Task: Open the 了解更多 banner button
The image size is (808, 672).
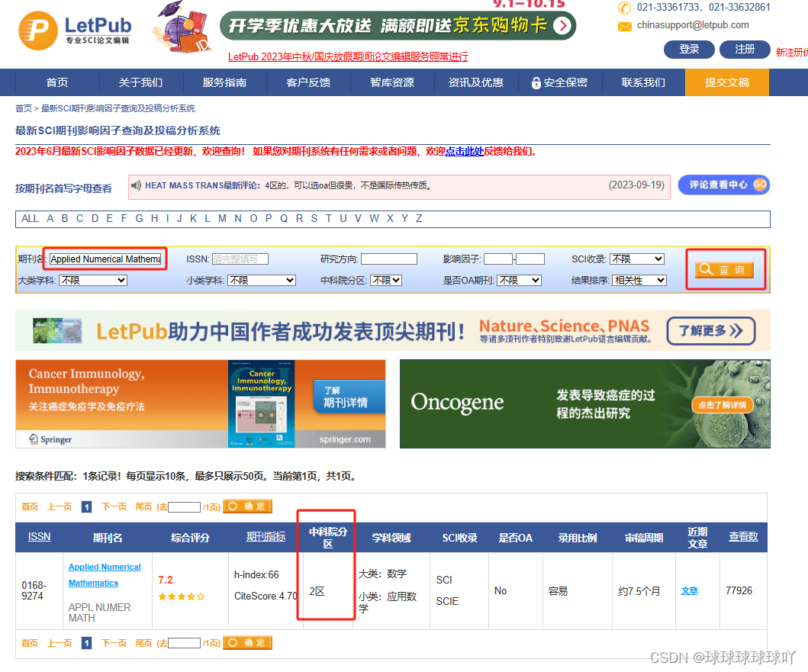Action: (710, 330)
